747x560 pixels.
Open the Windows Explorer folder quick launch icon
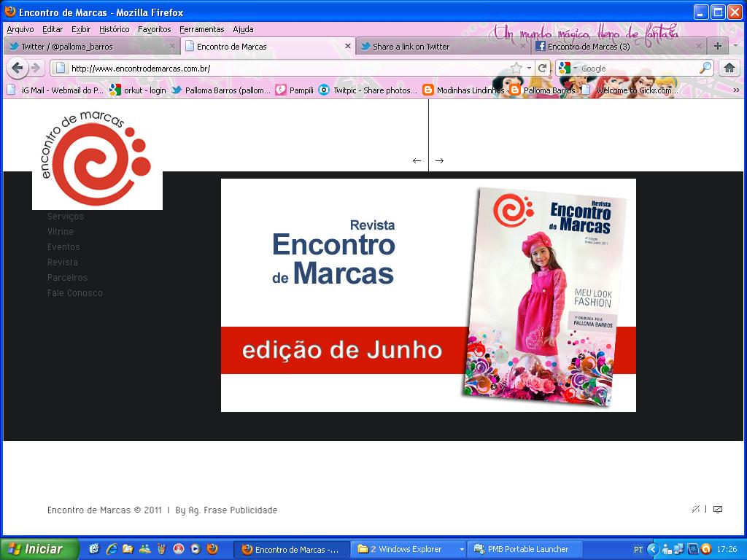pos(128,549)
